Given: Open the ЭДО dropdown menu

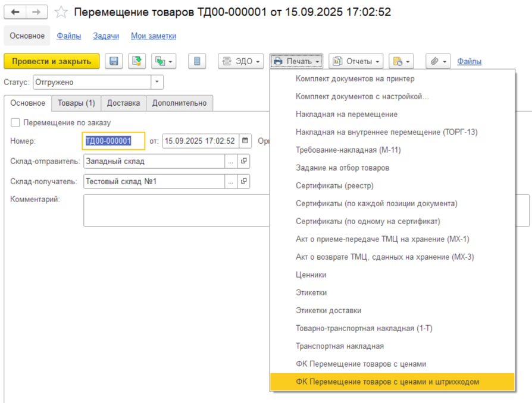Looking at the screenshot, I should pos(240,61).
